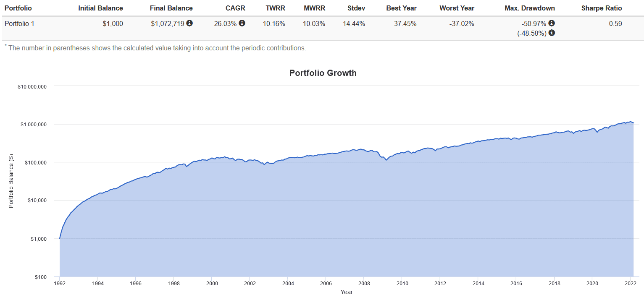Screen dimensions: 644x297
Task: Click info icon beside -50.97% drawdown
Action: click(552, 23)
